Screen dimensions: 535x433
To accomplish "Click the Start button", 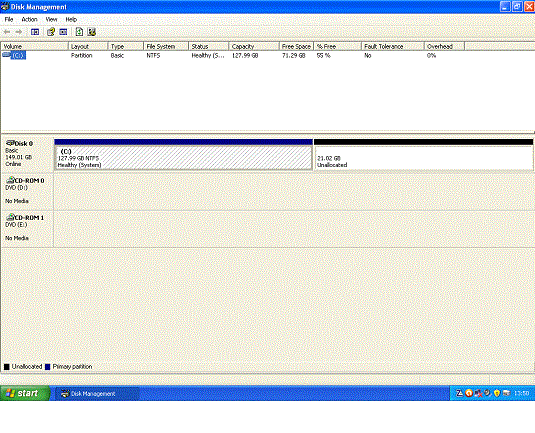I will 25,393.
